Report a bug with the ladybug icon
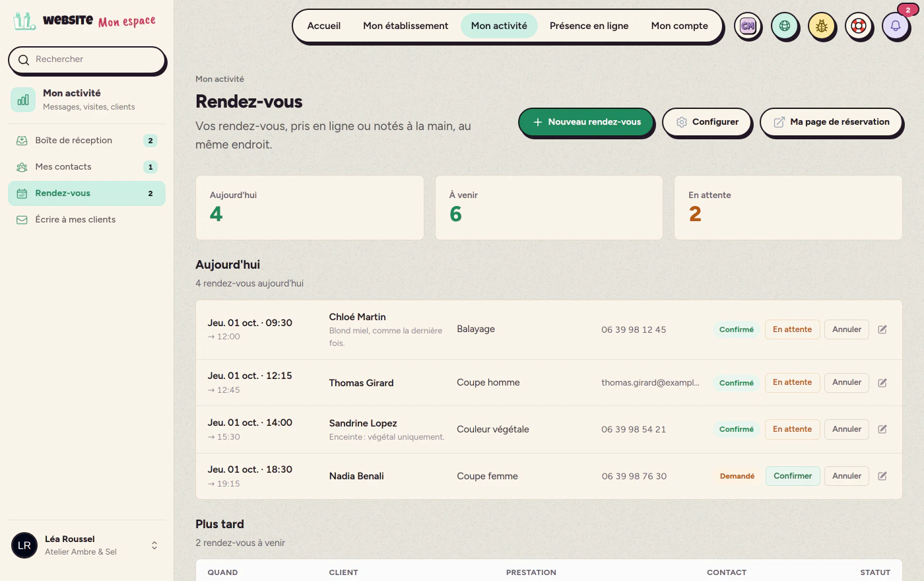Screen dimensions: 924x581 tap(822, 26)
